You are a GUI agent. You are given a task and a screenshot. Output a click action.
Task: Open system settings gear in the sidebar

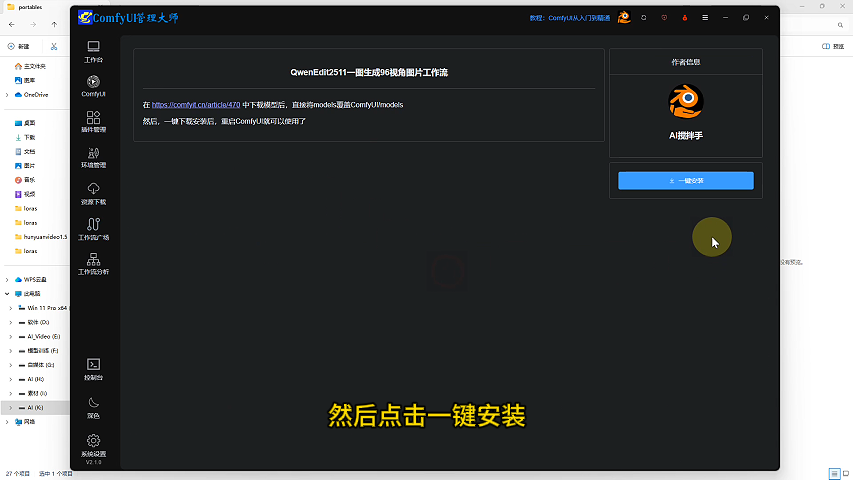(93, 446)
